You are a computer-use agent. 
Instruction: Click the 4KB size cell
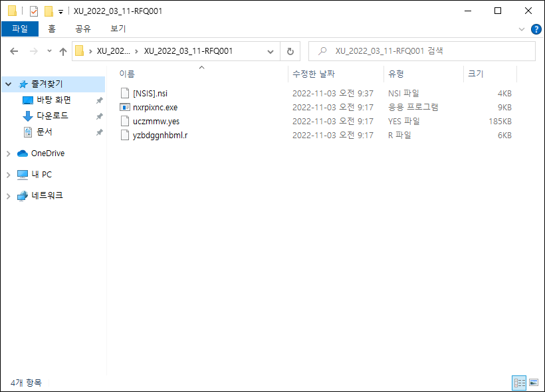pos(504,94)
